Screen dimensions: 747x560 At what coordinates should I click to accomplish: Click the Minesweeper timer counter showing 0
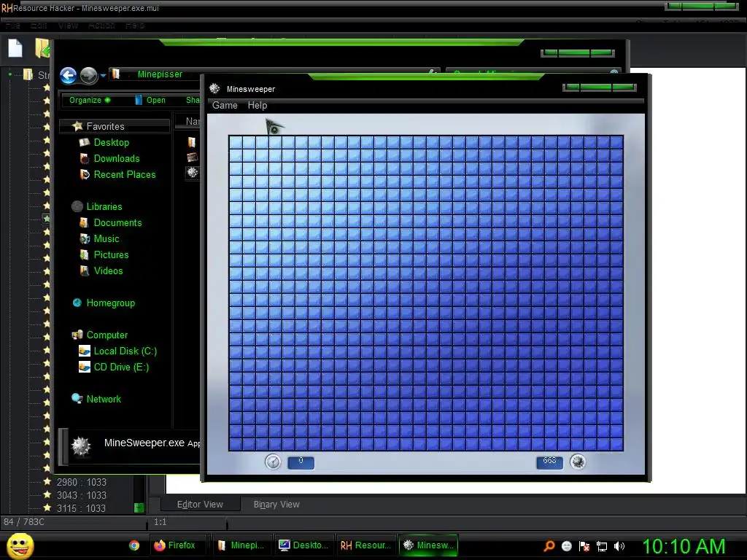coord(301,463)
